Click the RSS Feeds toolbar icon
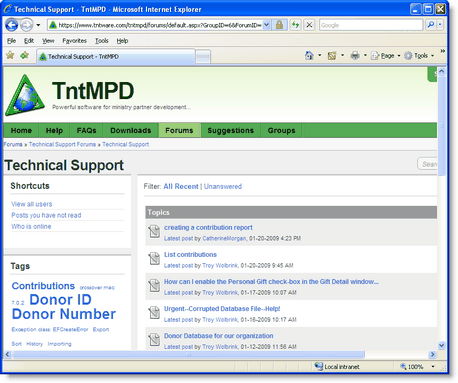The width and height of the screenshot is (458, 383). (332, 56)
